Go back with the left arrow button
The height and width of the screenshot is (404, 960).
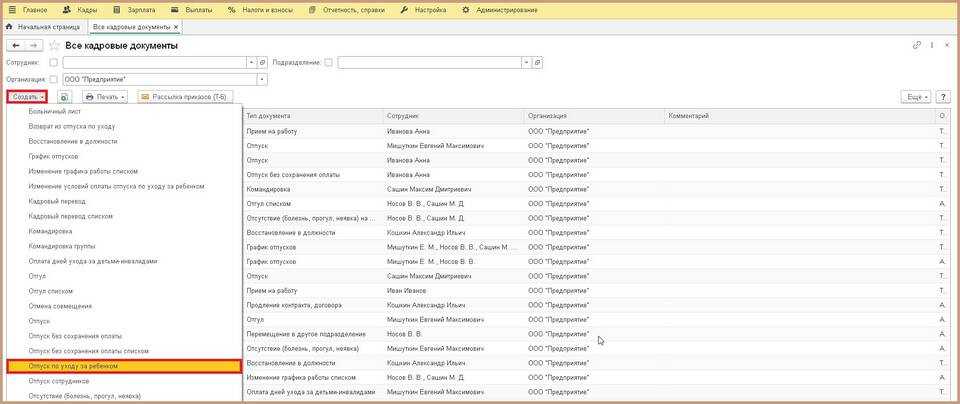[16, 45]
